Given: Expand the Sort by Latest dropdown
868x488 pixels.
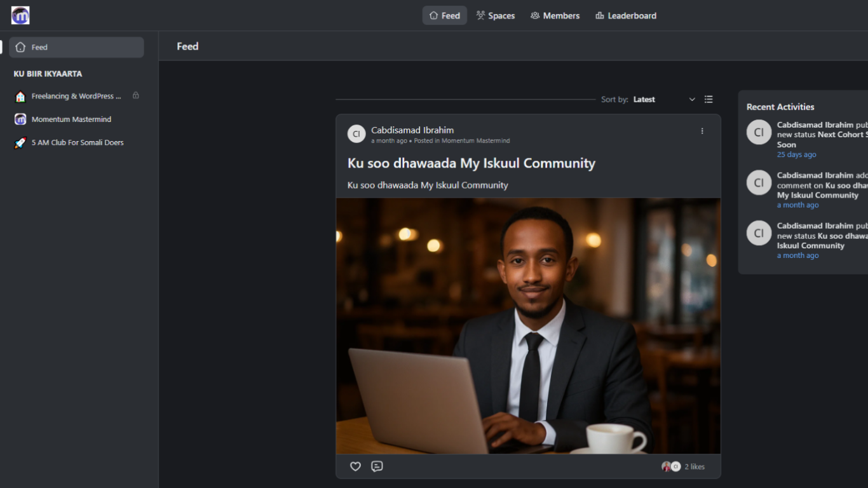Looking at the screenshot, I should 644,100.
